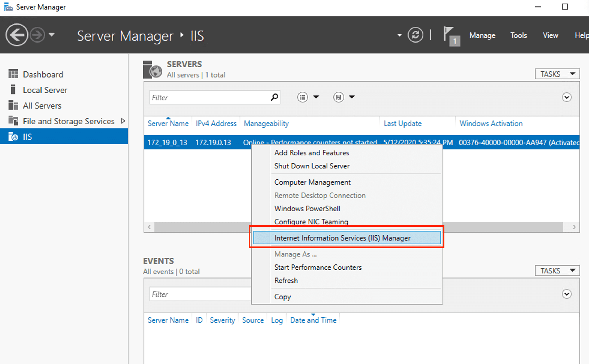Screen dimensions: 589x364
Task: Open the notifications flag icon
Action: (x=451, y=36)
